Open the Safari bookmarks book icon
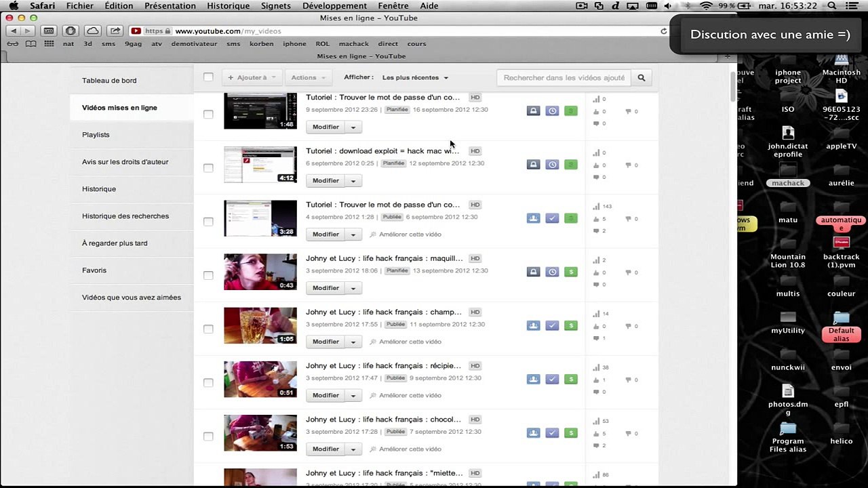The image size is (868, 488). [x=31, y=43]
